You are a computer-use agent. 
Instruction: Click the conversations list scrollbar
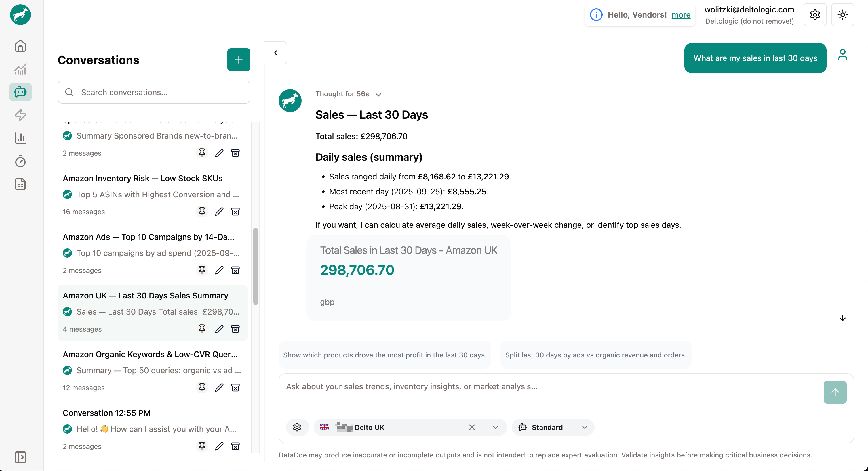(x=255, y=266)
